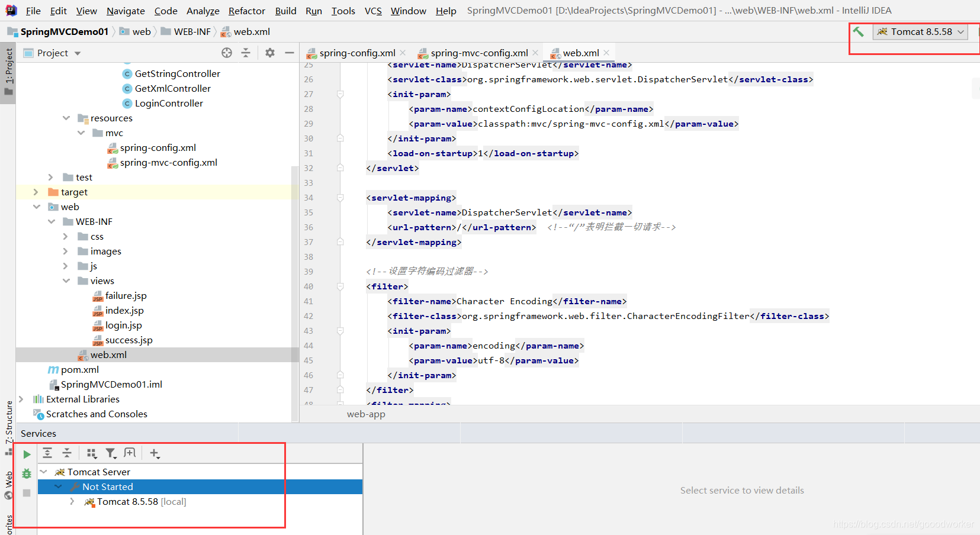Select SpringMVCDemo01.iml file
Viewport: 980px width, 535px height.
(x=111, y=384)
